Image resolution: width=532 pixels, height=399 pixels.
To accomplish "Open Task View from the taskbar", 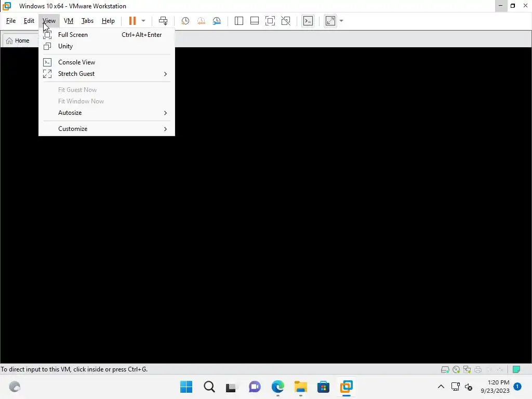I will [x=232, y=387].
